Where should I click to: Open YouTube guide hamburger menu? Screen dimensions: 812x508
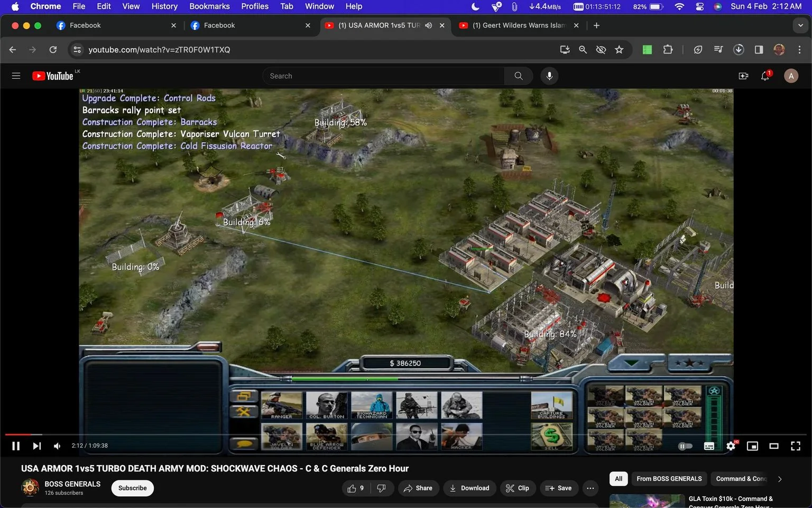[x=16, y=76]
